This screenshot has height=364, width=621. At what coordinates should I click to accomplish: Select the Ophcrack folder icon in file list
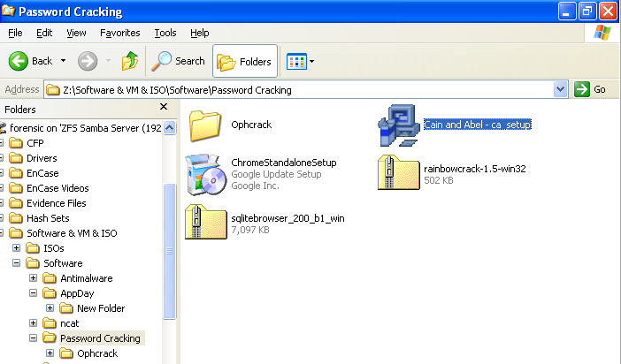pyautogui.click(x=204, y=125)
